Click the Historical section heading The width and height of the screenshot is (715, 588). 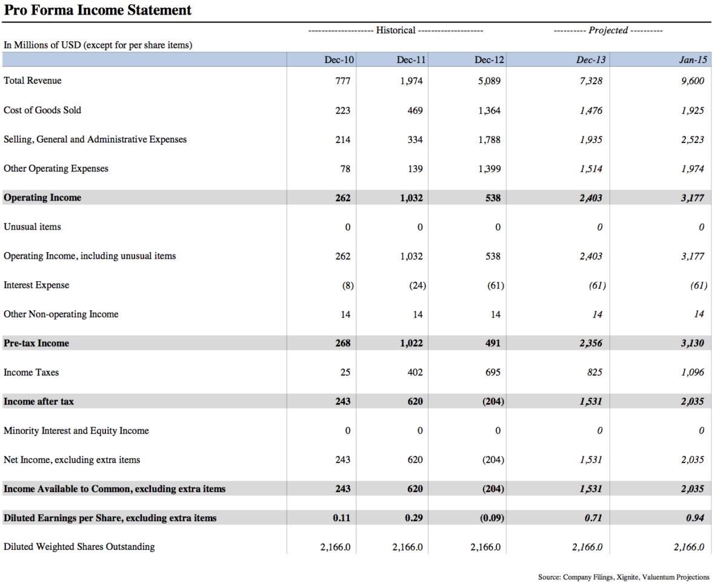[x=395, y=30]
